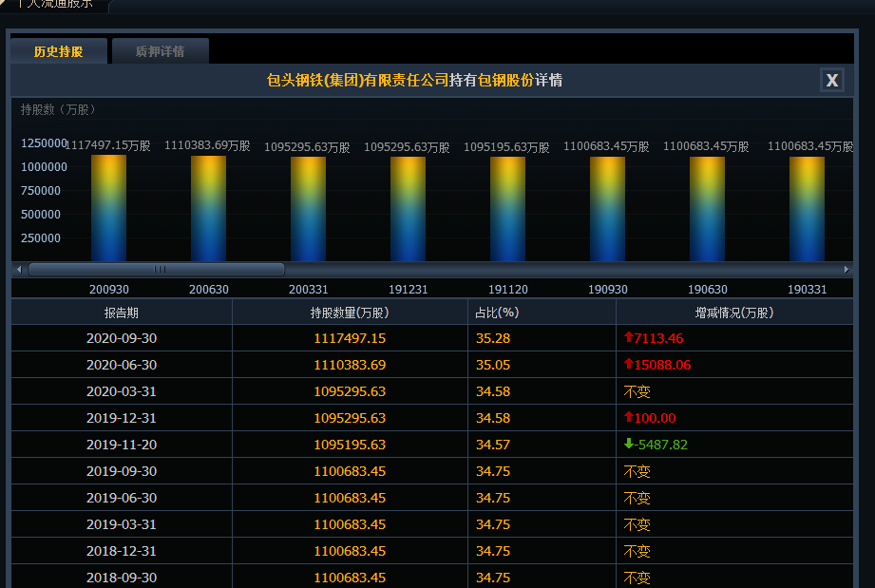This screenshot has width=875, height=588.
Task: Click the 1117497.15 holdings value
Action: [x=350, y=338]
